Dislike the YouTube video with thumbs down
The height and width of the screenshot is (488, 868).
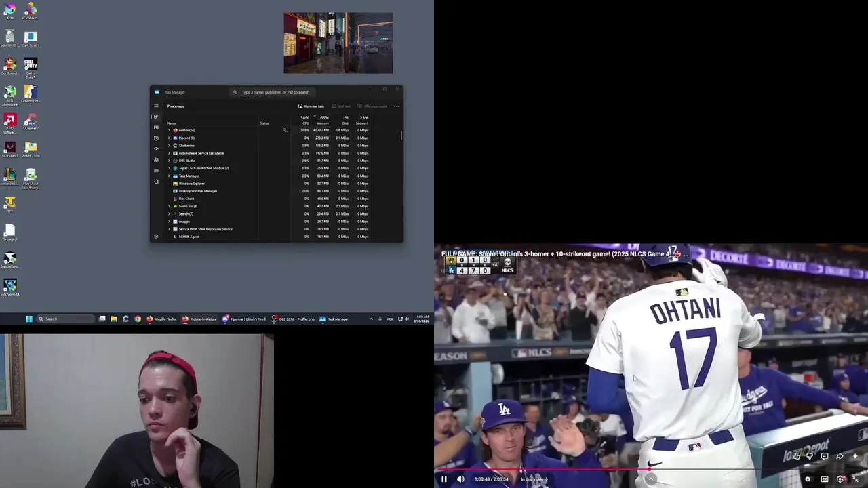(x=810, y=456)
